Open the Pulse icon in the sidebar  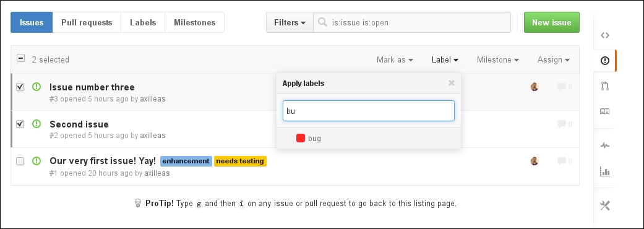pos(604,145)
